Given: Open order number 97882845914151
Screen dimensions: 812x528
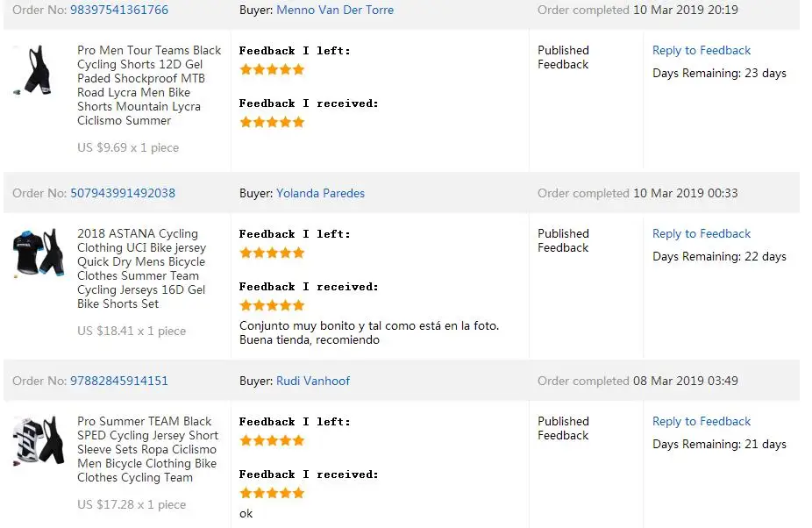Looking at the screenshot, I should [x=119, y=381].
